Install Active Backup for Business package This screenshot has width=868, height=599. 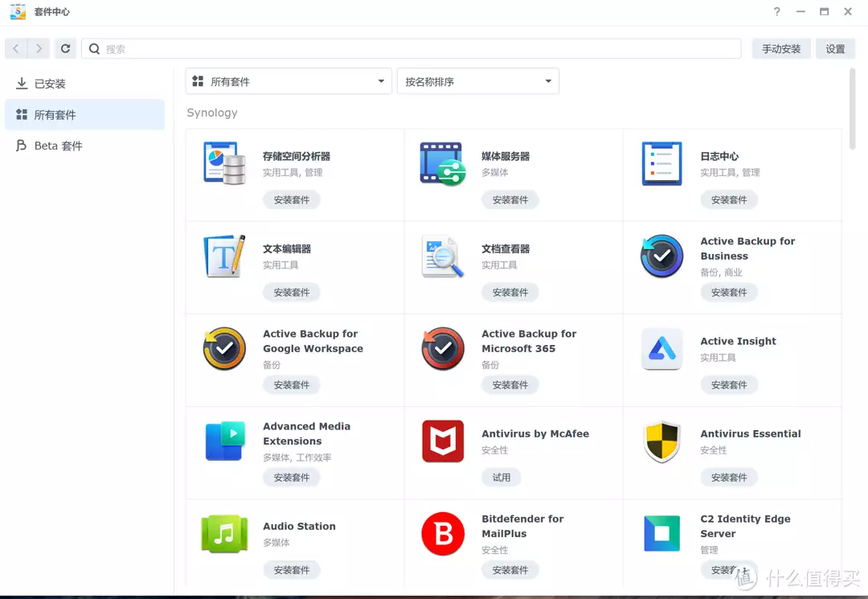(x=728, y=293)
